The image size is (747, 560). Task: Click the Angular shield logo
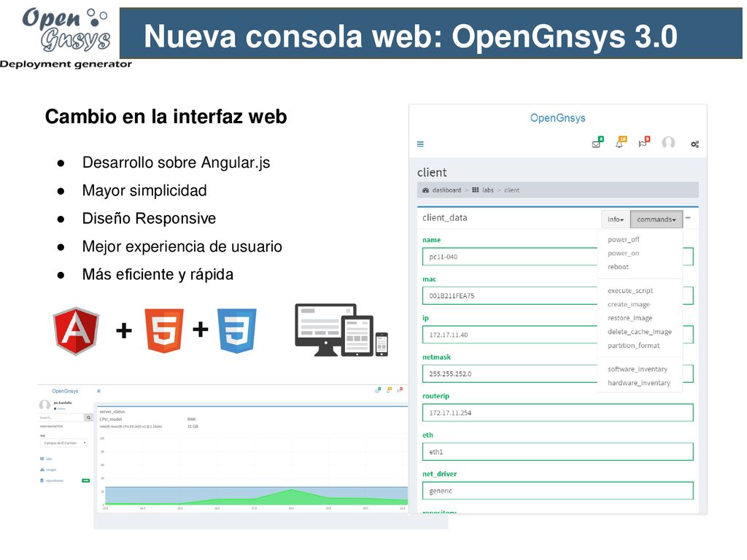[x=76, y=331]
